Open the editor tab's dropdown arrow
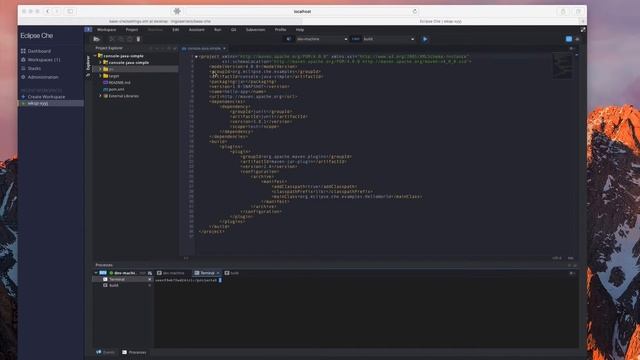Screen dimensions: 640x360 point(224,49)
